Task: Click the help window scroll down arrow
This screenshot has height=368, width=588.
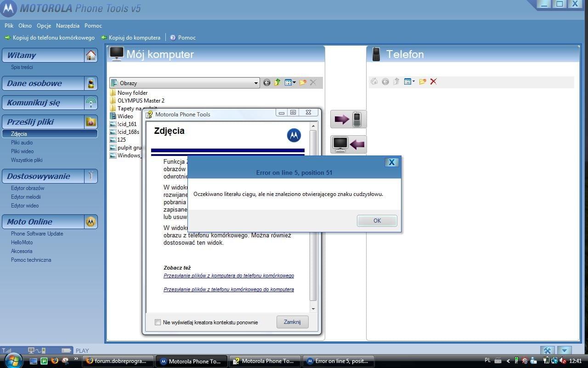Action: pyautogui.click(x=313, y=309)
